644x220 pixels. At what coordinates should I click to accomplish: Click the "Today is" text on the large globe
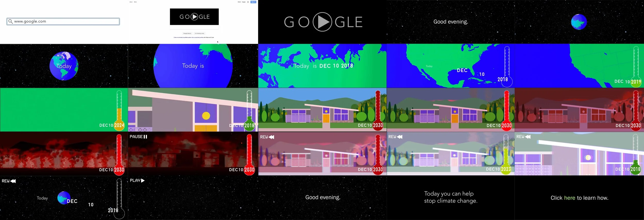(x=193, y=66)
